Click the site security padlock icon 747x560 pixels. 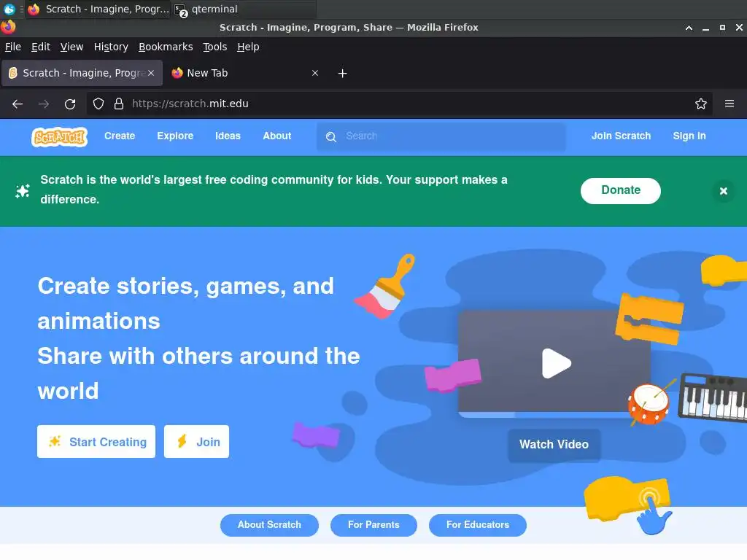coord(119,104)
